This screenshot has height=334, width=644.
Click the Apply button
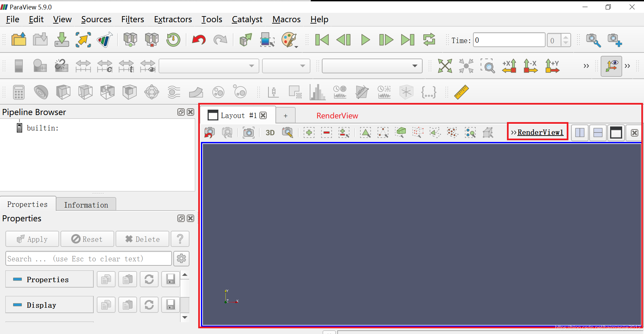[x=32, y=239]
